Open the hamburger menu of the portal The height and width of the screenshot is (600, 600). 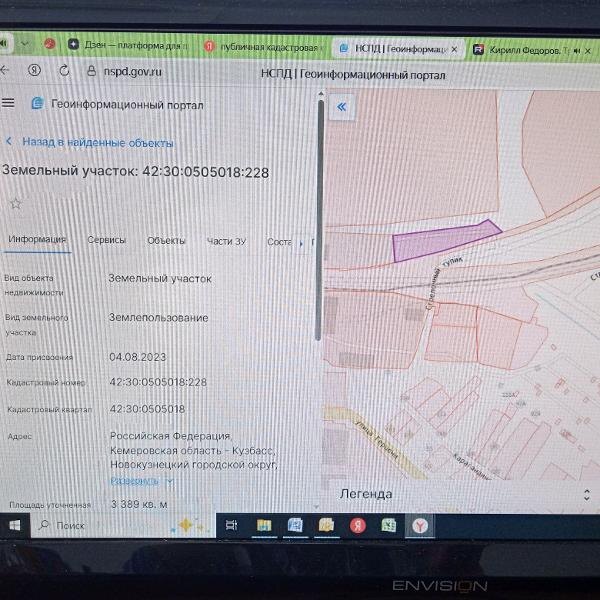[8, 103]
